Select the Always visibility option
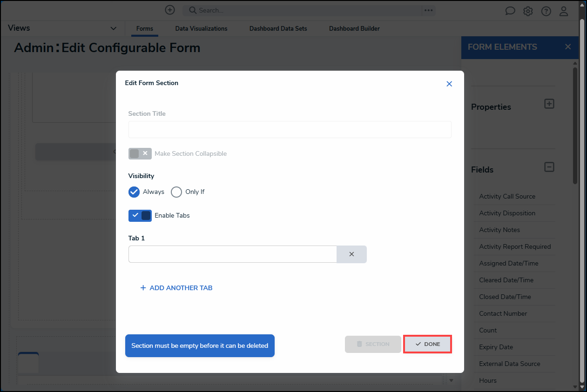Image resolution: width=587 pixels, height=392 pixels. click(x=134, y=192)
